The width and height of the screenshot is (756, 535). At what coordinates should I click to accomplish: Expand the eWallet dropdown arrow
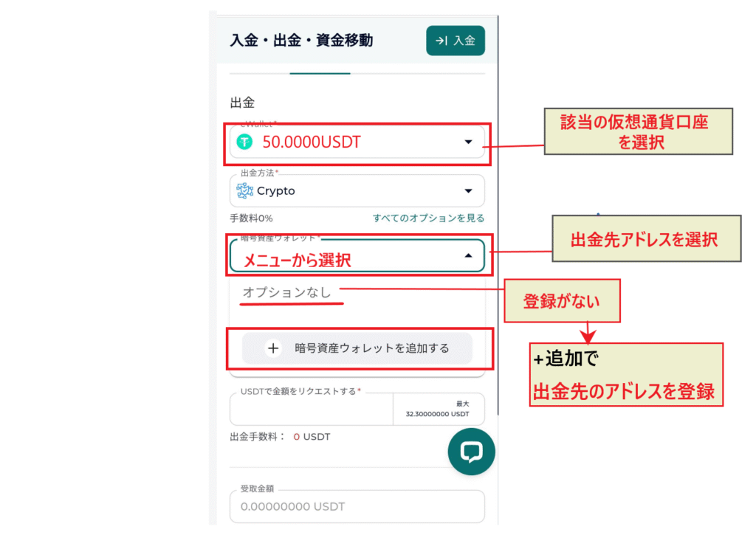pos(468,142)
